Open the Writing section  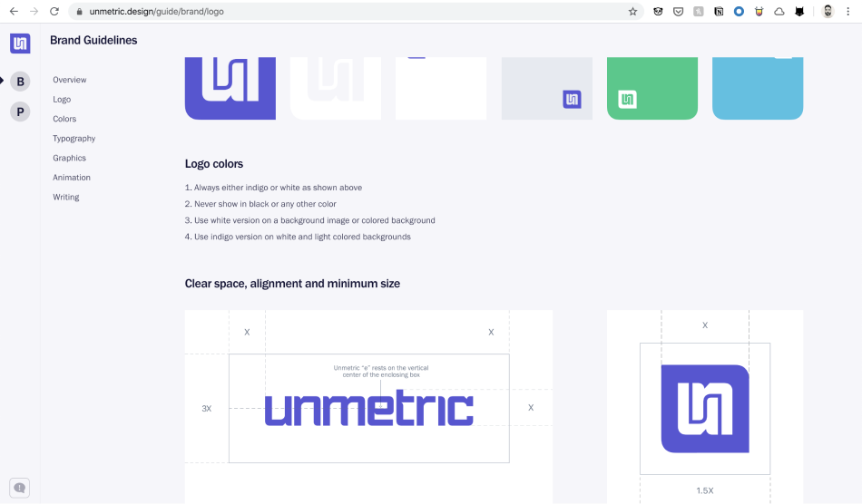point(66,197)
